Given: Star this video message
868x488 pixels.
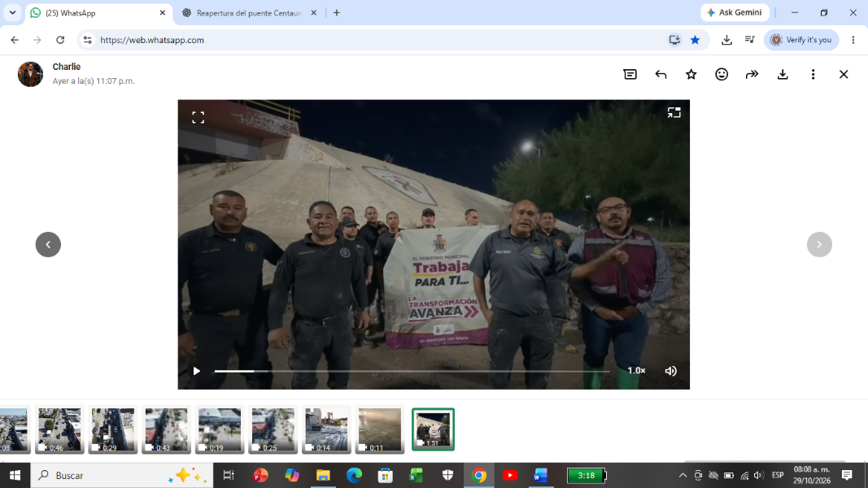Looking at the screenshot, I should tap(691, 74).
